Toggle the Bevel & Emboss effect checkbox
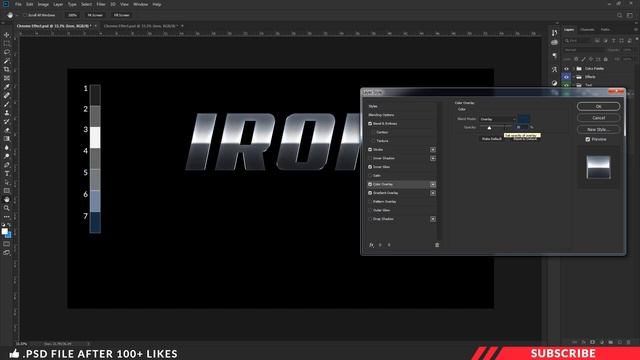Viewport: 640px width, 360px height. pyautogui.click(x=370, y=124)
